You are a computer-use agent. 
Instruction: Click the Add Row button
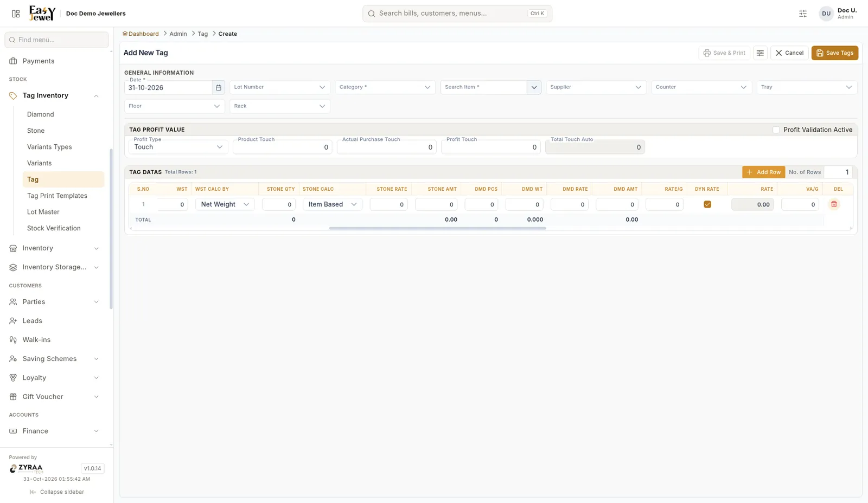tap(763, 172)
